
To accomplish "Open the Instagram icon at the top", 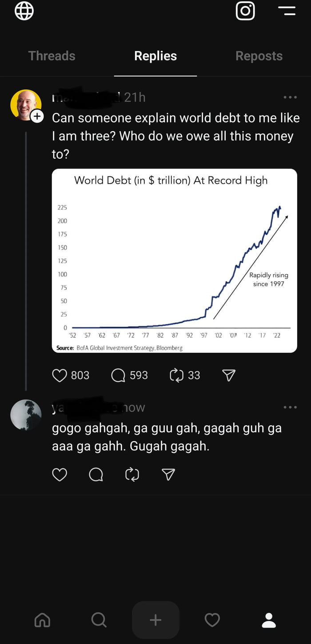I will click(245, 11).
